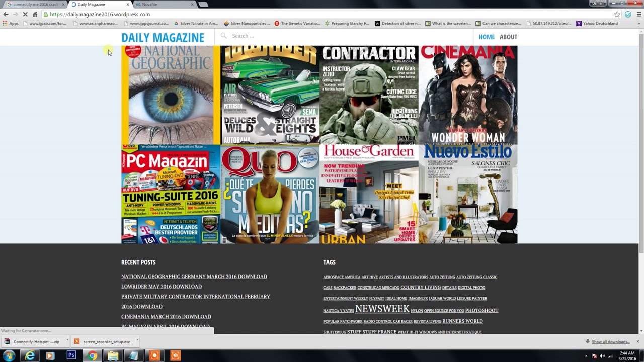Click the OPEN SOURCE FOR YOU tag
644x362 pixels.
444,311
